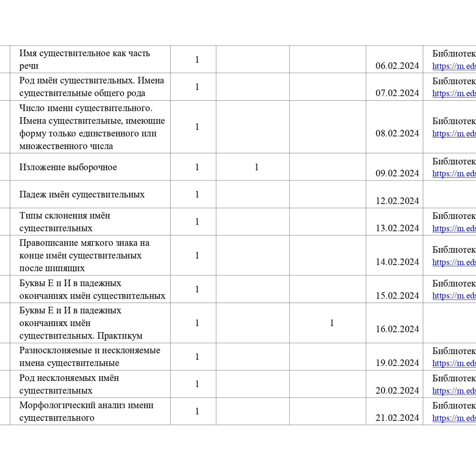Follow the link in the 14.02.2024 row
The height and width of the screenshot is (476, 476).
click(454, 262)
